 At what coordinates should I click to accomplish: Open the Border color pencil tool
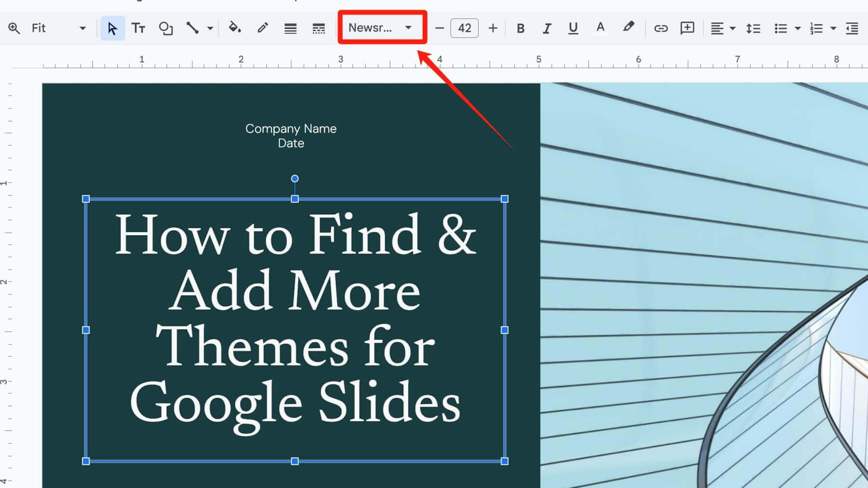(262, 28)
